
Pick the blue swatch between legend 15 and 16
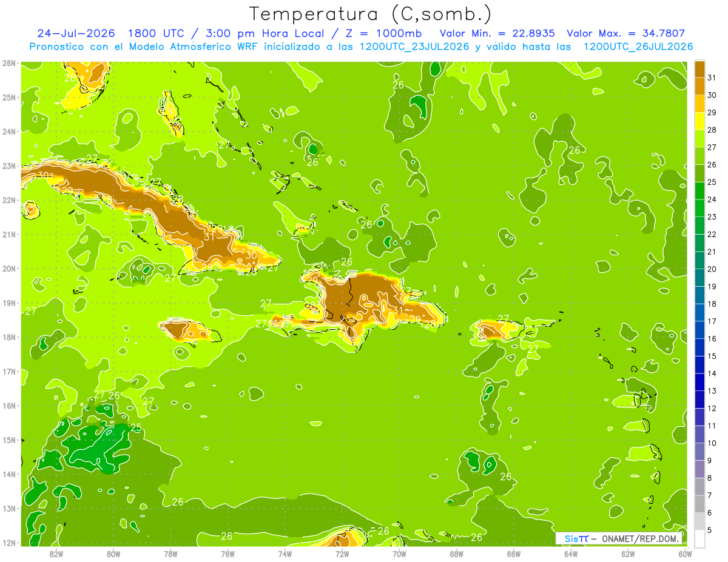(x=699, y=347)
